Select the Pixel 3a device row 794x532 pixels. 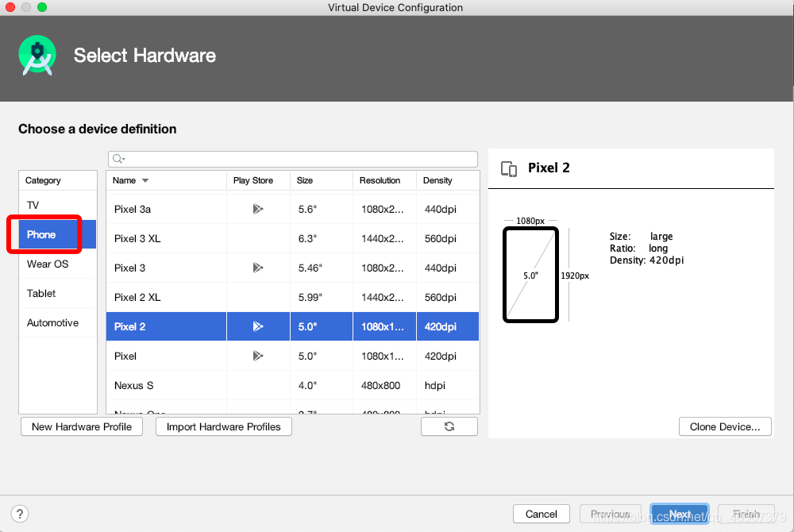tap(293, 209)
